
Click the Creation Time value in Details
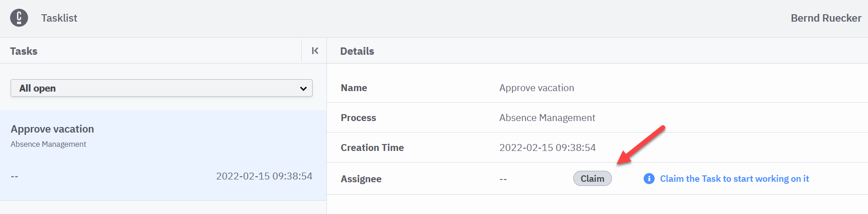coord(547,148)
